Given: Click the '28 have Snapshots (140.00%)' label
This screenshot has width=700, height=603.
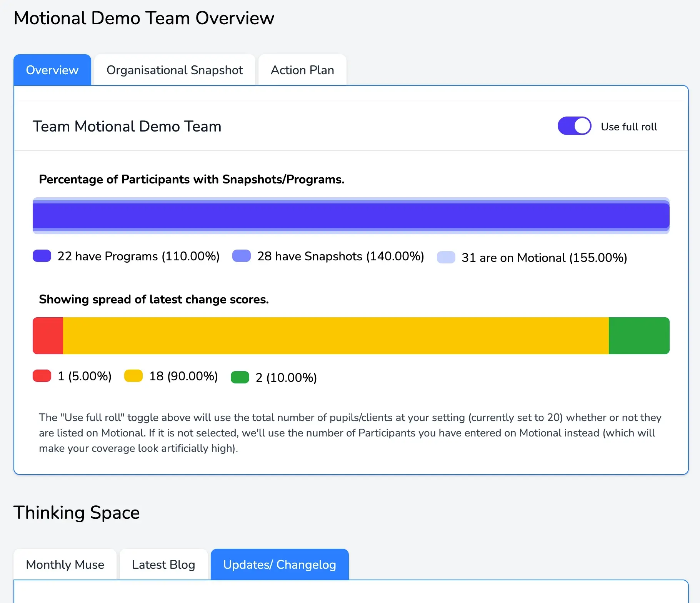Looking at the screenshot, I should [340, 256].
